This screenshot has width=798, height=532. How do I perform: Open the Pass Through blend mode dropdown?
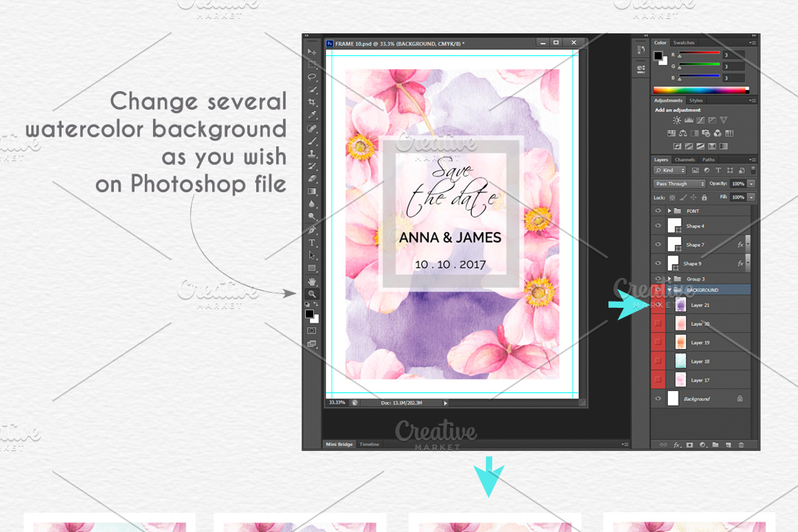pyautogui.click(x=679, y=184)
